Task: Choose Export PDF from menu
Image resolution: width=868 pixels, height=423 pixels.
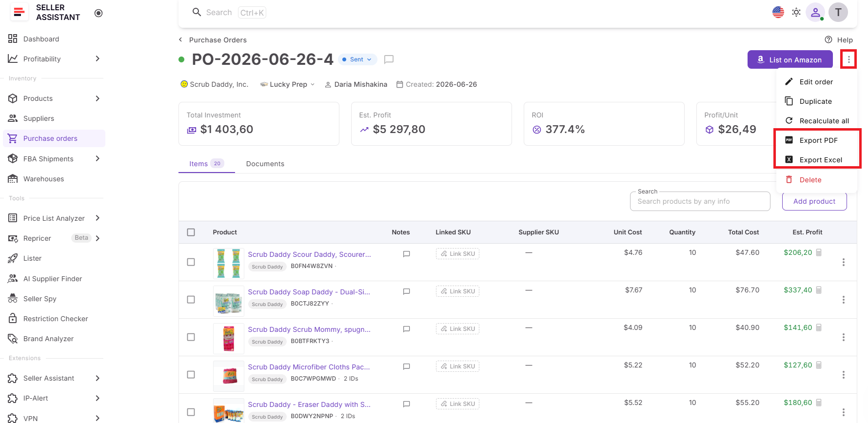Action: pos(817,140)
